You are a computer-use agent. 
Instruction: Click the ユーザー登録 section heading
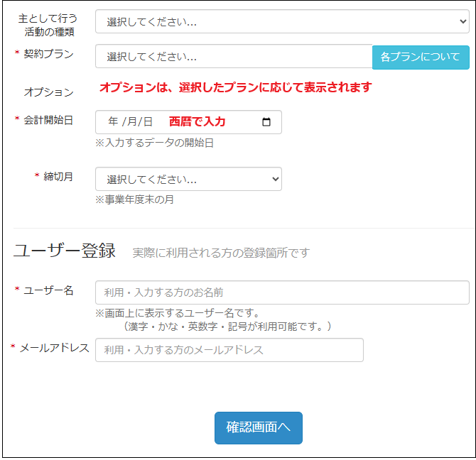[64, 251]
